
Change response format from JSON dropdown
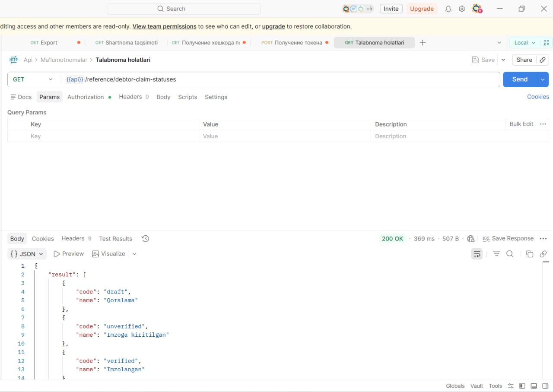(x=27, y=254)
